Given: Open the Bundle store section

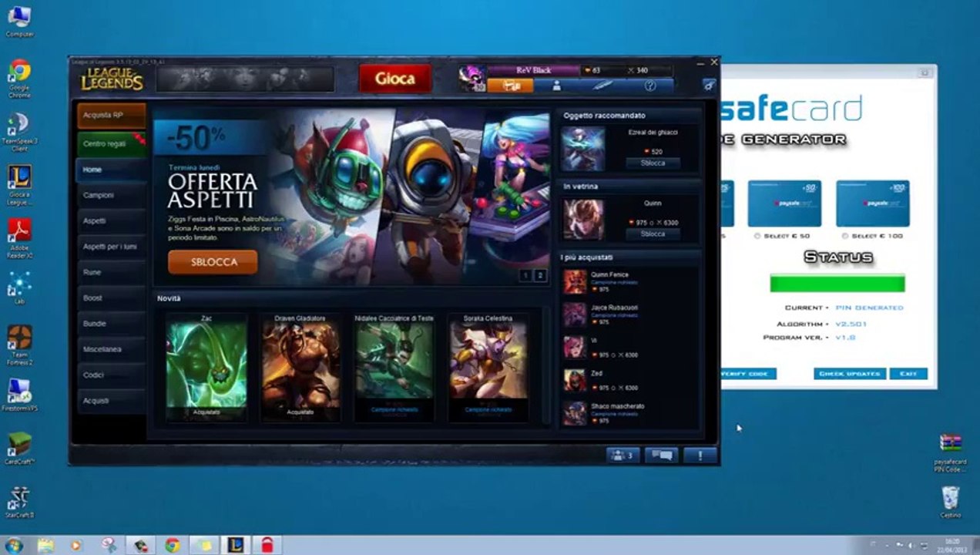Looking at the screenshot, I should (x=112, y=324).
